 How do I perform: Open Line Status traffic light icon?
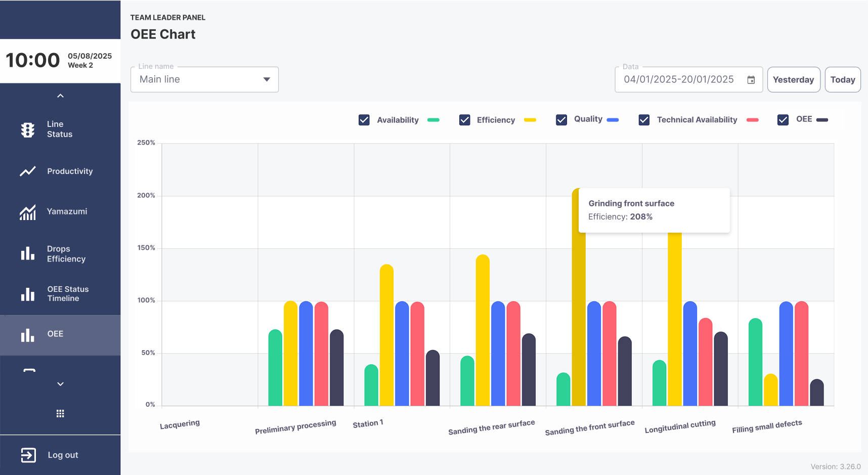click(x=28, y=130)
